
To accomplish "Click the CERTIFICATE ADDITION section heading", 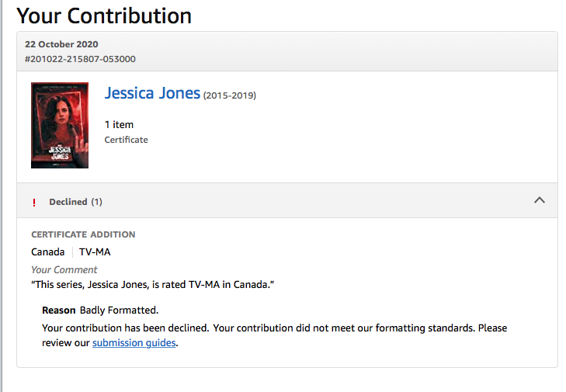I will 83,234.
